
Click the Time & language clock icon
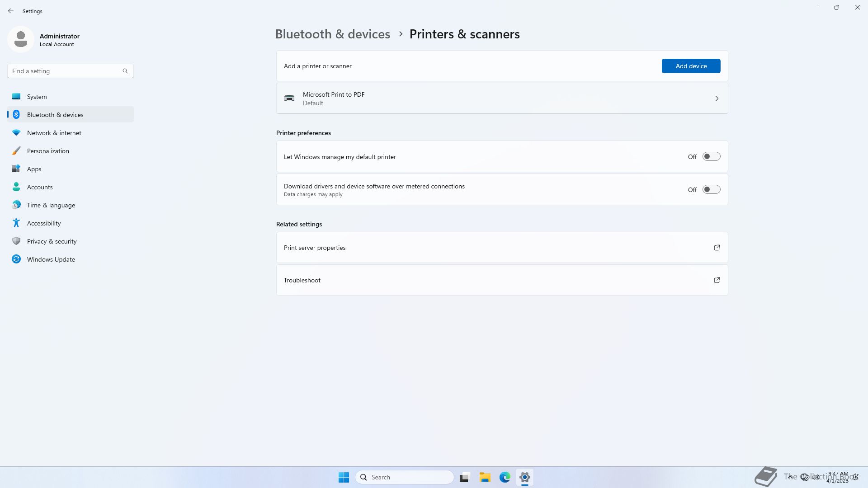point(16,205)
